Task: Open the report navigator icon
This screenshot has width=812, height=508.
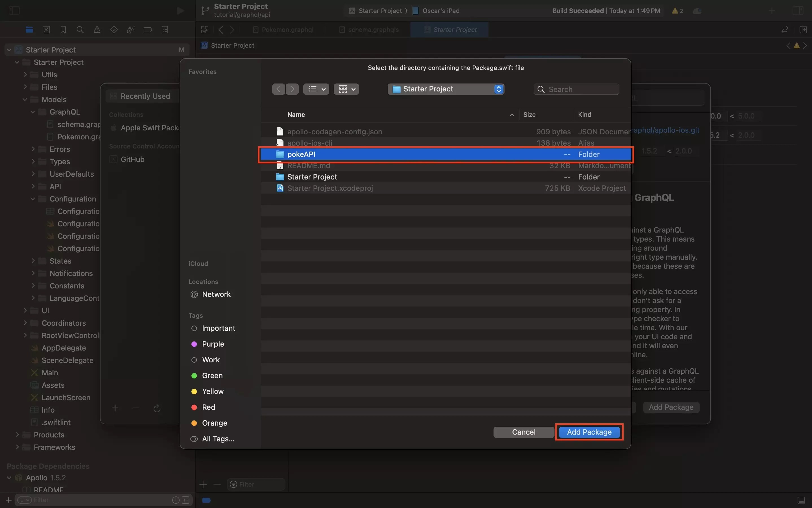Action: click(165, 30)
